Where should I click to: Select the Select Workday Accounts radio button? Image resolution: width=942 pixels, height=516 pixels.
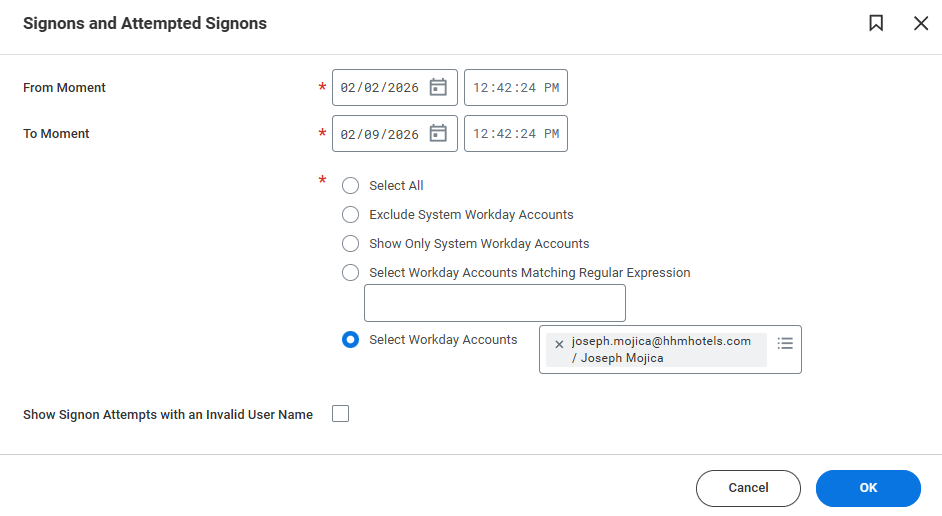350,340
